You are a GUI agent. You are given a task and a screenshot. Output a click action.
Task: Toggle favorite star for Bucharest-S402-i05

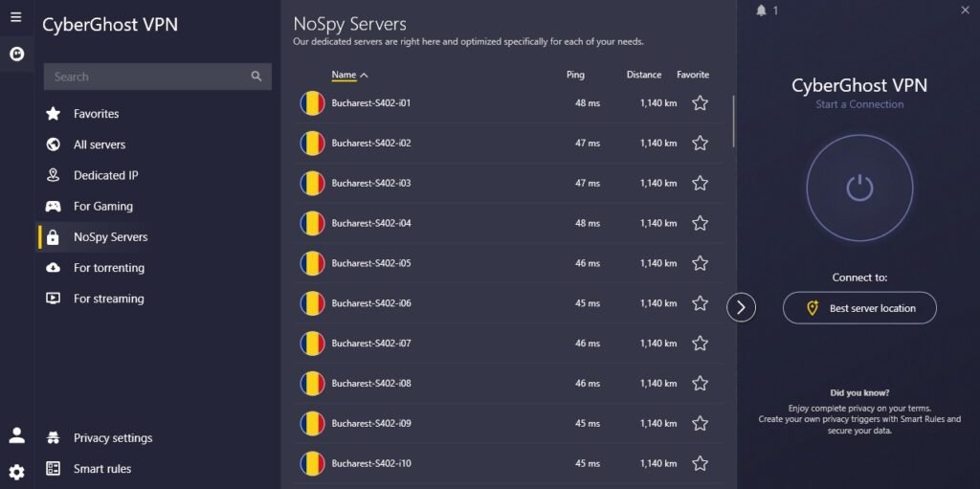click(x=700, y=263)
